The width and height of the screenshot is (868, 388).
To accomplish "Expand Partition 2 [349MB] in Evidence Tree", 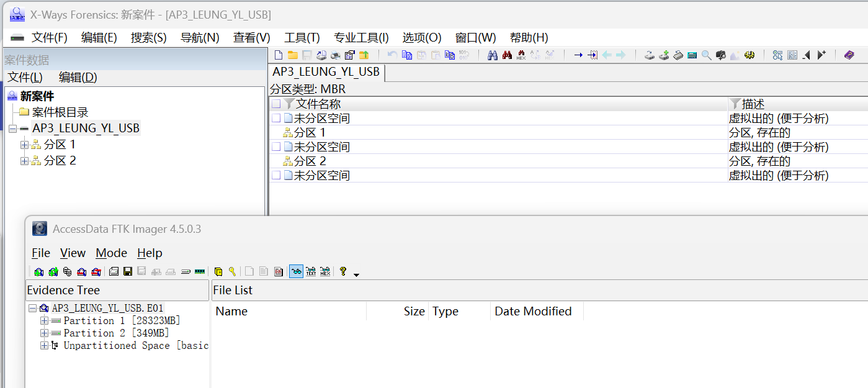I will point(44,333).
